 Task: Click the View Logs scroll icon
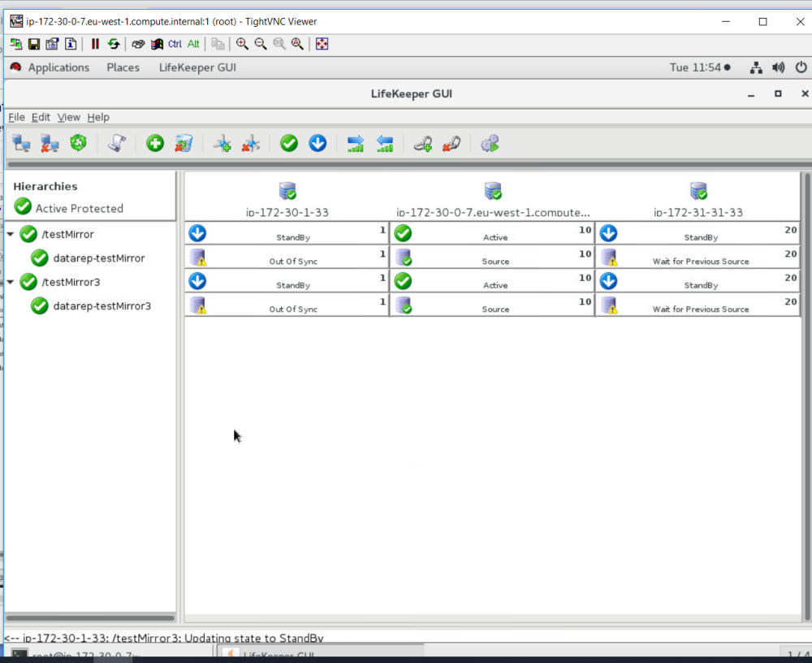click(x=117, y=144)
